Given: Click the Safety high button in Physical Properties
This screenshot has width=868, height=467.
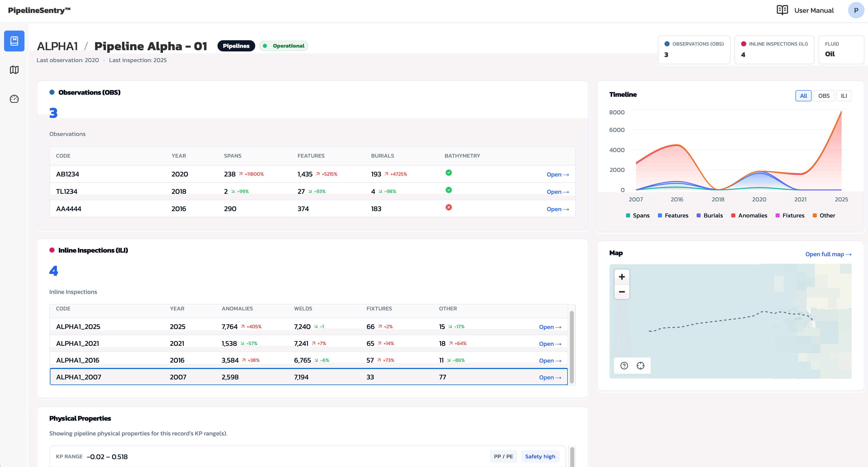Looking at the screenshot, I should (x=540, y=456).
